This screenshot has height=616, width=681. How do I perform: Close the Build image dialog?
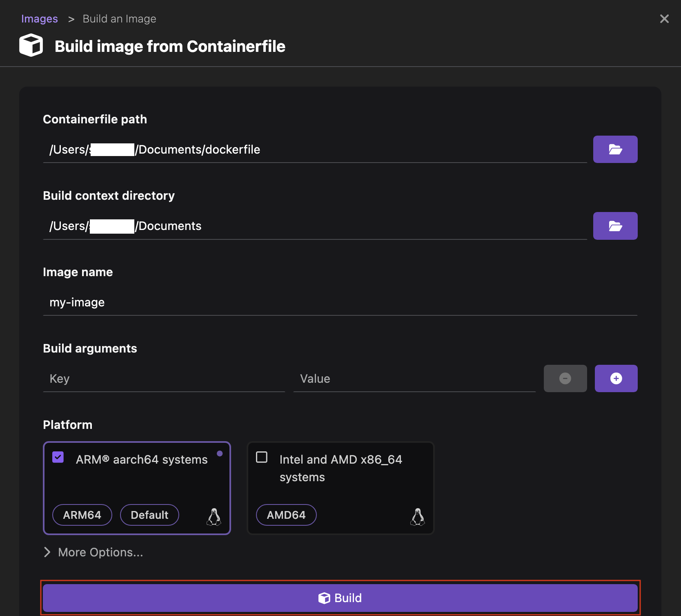[664, 18]
